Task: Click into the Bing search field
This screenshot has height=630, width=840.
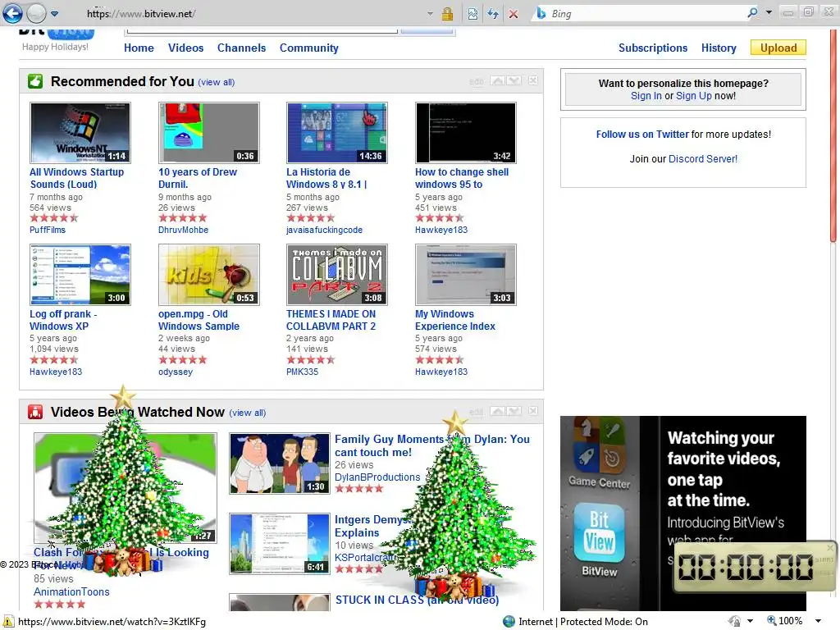Action: coord(646,13)
